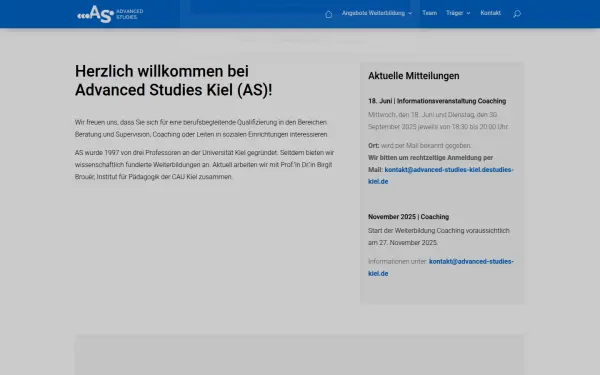Open the home icon in navigation
The image size is (600, 375).
pyautogui.click(x=328, y=14)
